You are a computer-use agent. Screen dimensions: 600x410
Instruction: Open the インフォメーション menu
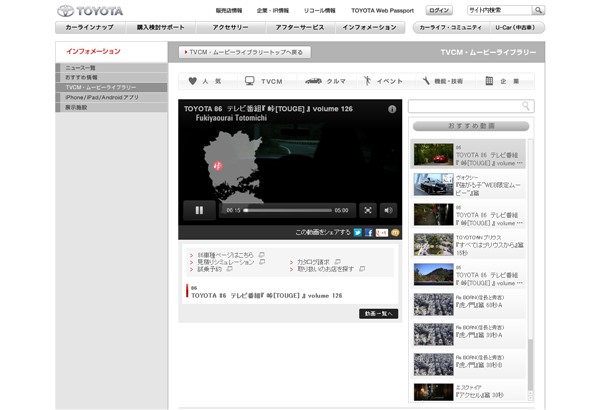pyautogui.click(x=370, y=28)
